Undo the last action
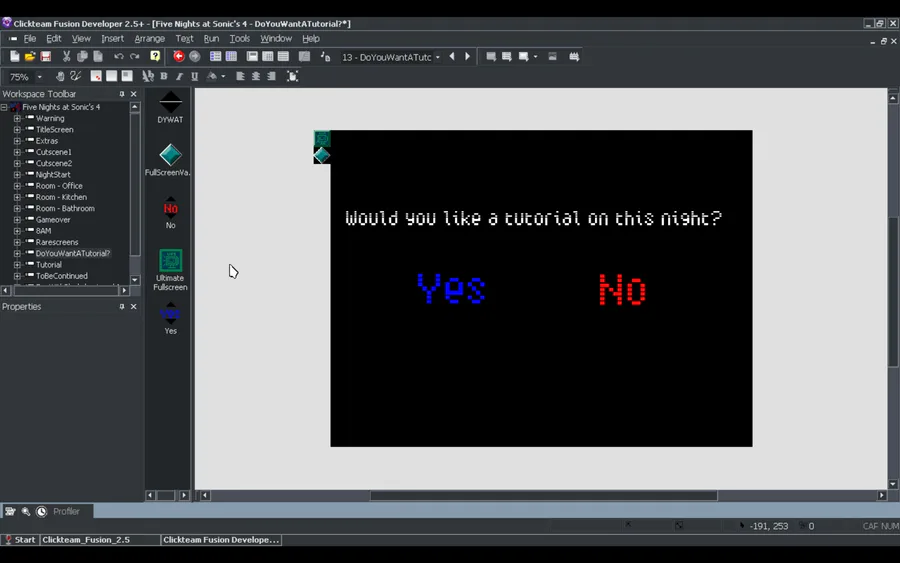Viewport: 900px width, 563px height. point(119,56)
